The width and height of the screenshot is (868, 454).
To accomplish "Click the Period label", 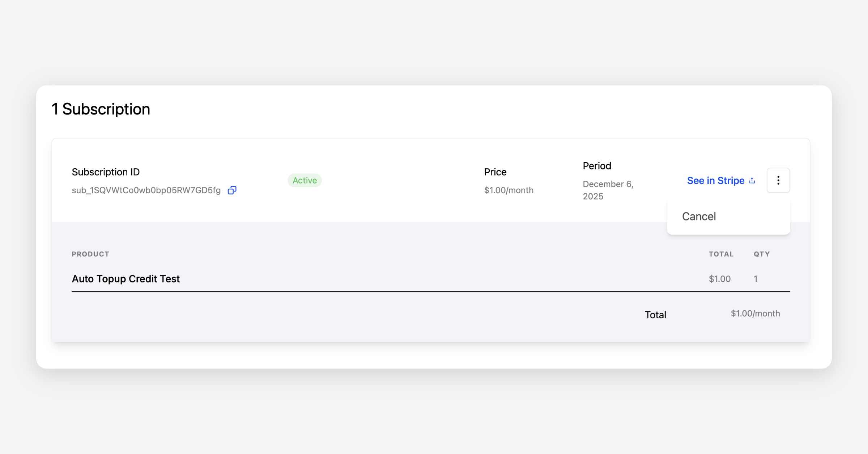I will [x=597, y=166].
